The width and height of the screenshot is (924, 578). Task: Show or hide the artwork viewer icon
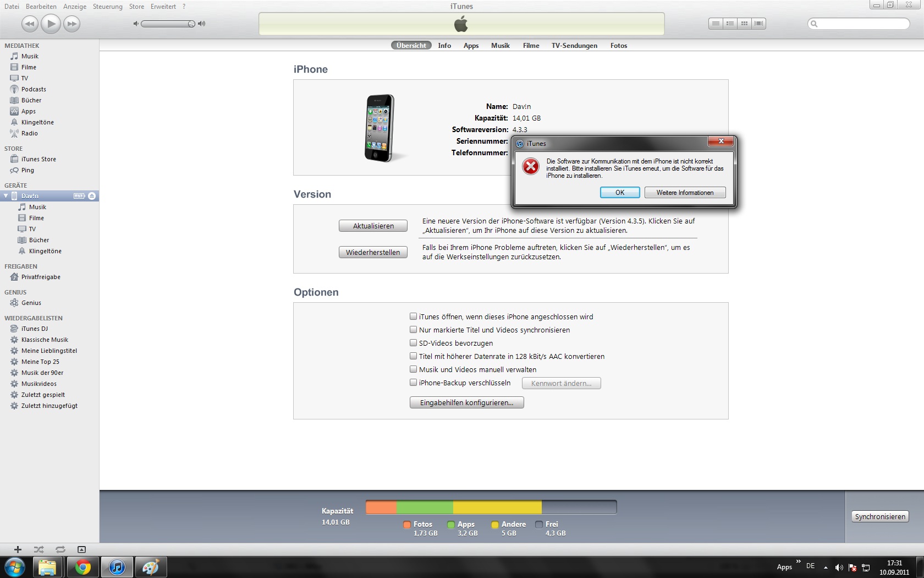coord(81,549)
